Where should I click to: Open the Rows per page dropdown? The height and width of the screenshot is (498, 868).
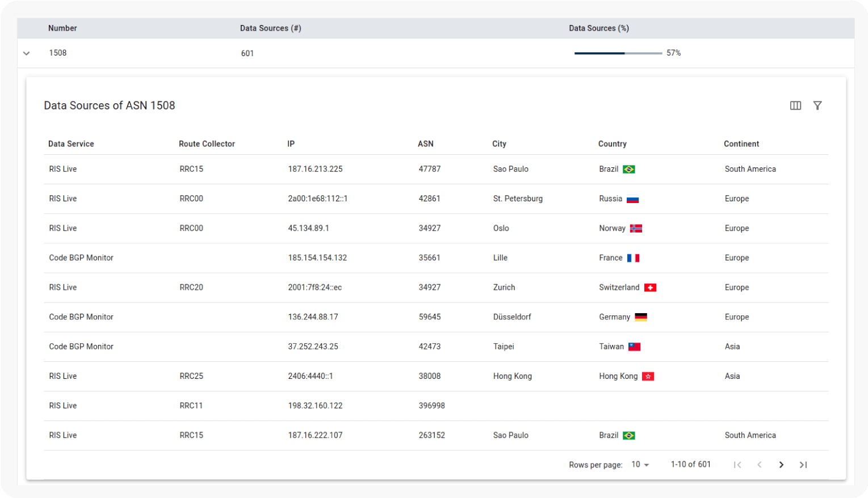point(640,465)
